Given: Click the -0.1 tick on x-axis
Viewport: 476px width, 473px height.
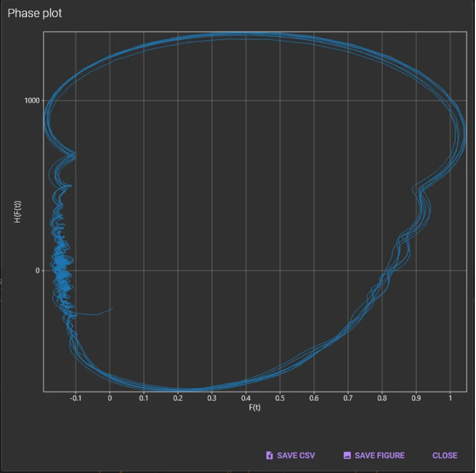Looking at the screenshot, I should click(x=75, y=398).
